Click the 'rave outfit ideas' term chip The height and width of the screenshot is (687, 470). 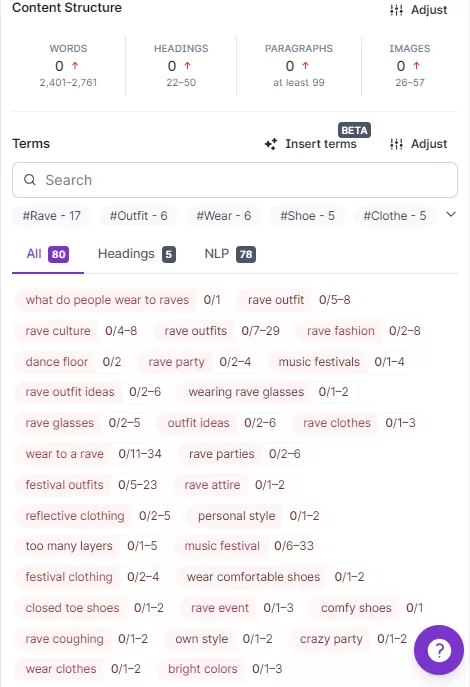pos(70,392)
